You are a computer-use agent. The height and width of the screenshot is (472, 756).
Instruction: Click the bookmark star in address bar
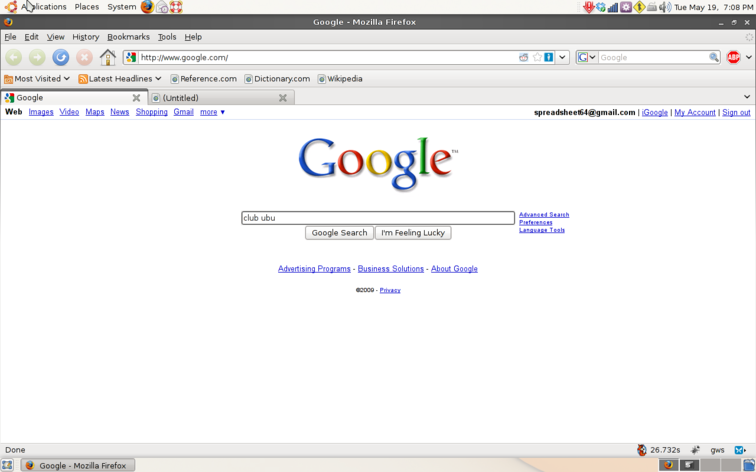click(x=536, y=58)
